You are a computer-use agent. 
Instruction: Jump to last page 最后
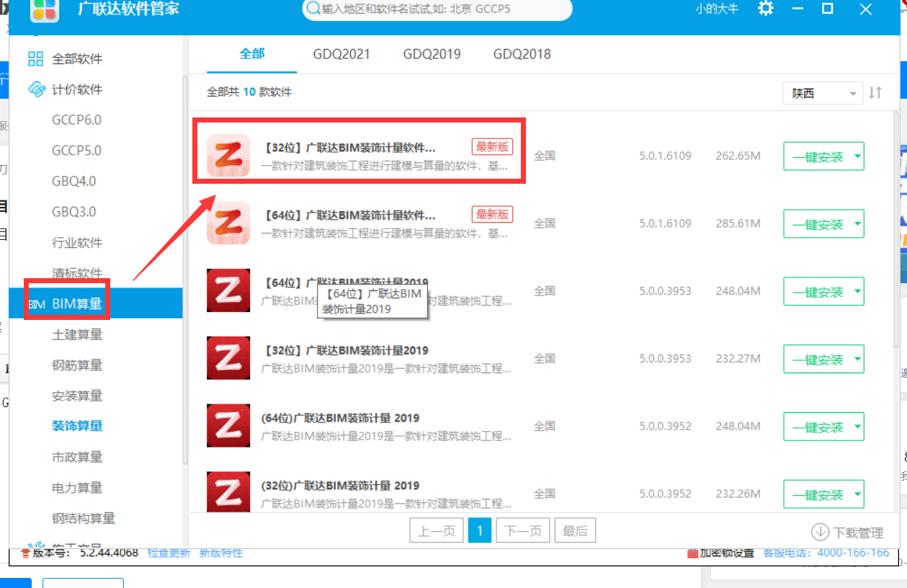coord(575,531)
